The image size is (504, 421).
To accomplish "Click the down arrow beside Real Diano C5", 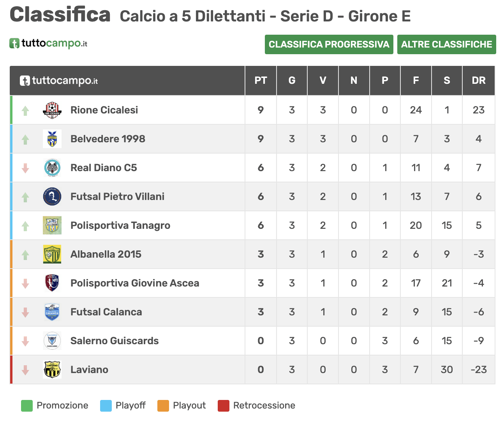I will pyautogui.click(x=25, y=168).
